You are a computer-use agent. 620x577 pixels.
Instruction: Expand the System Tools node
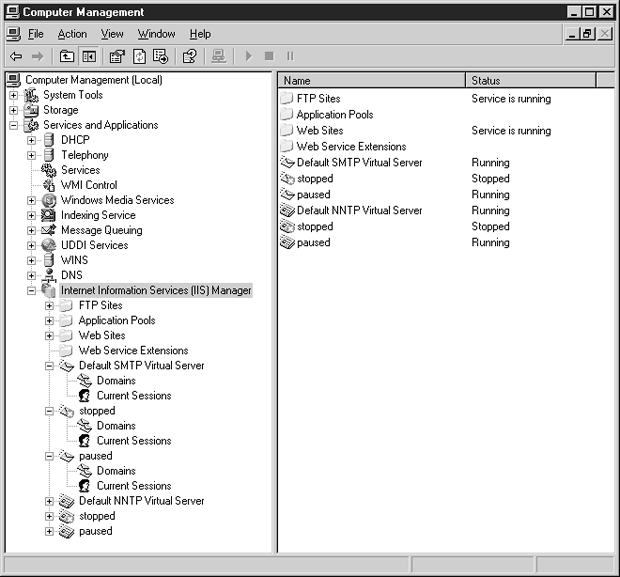(14, 95)
